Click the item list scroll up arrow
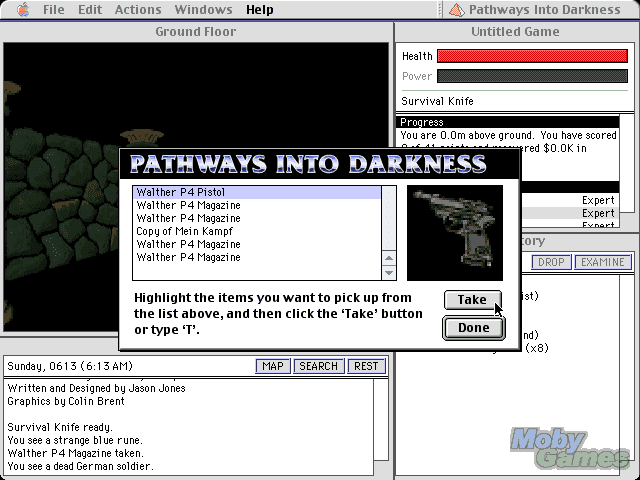 pos(389,258)
